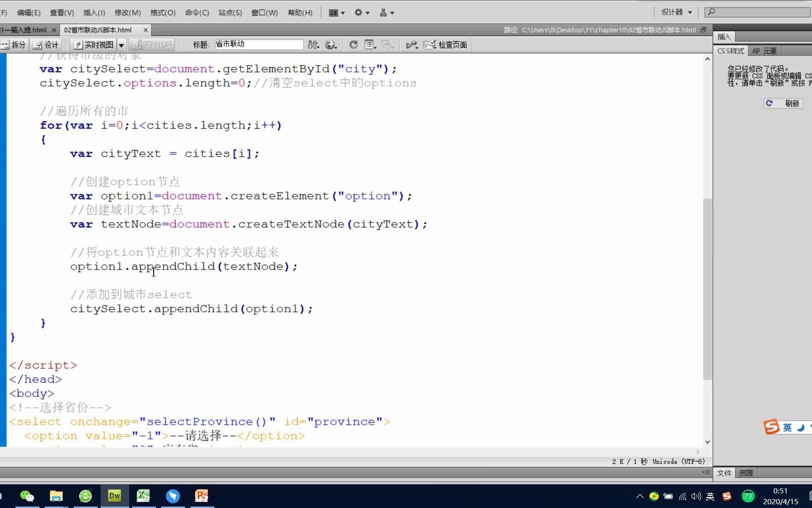The image size is (812, 508).
Task: Click the "2 K / 1 秒" status entry
Action: coord(630,461)
